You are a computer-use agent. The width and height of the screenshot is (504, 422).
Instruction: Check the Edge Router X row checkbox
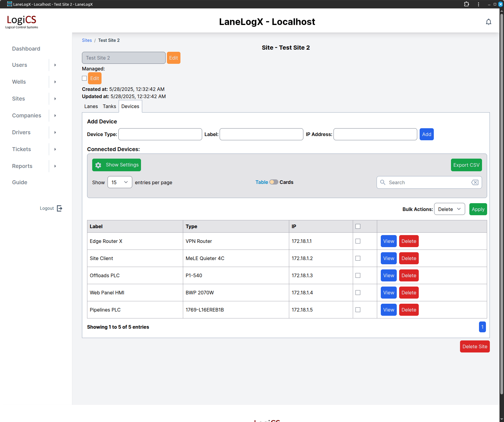coord(358,241)
